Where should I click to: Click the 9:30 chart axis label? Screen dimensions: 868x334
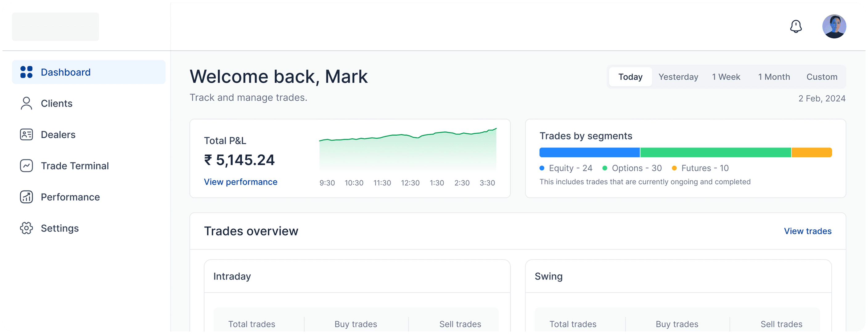point(327,183)
